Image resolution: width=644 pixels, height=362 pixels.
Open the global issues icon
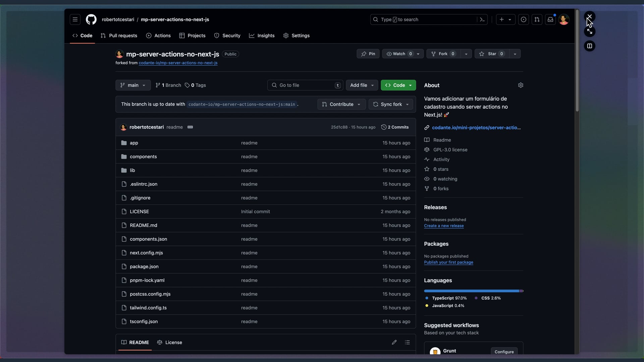coord(524,19)
